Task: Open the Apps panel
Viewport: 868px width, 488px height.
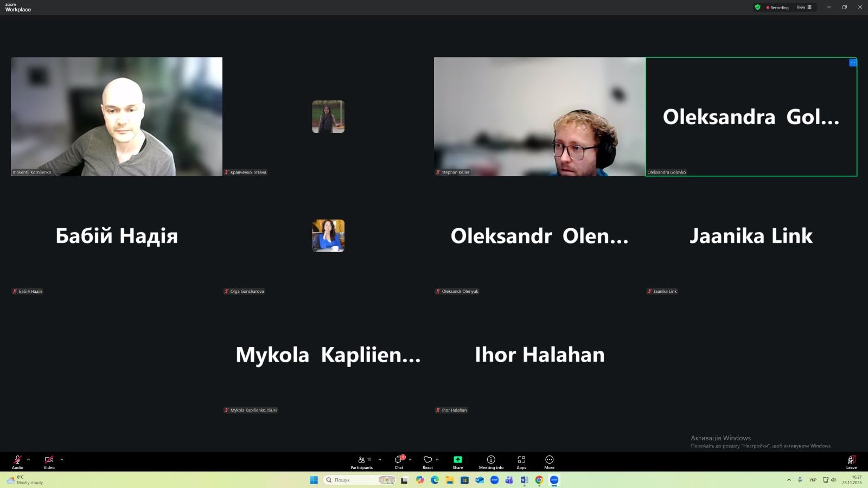Action: pyautogui.click(x=521, y=461)
